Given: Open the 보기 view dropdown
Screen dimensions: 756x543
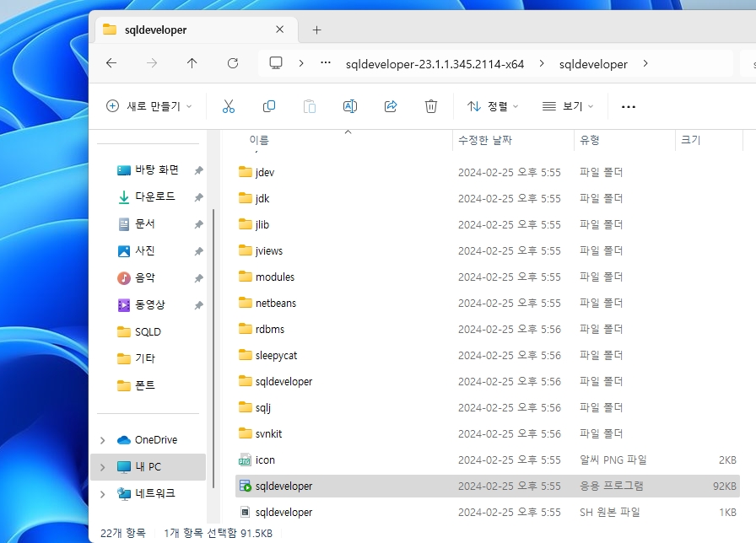Looking at the screenshot, I should coord(568,106).
